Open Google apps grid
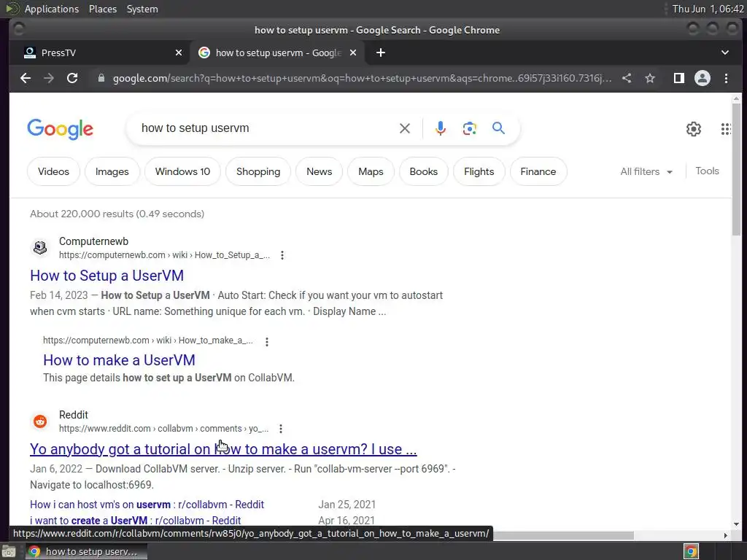 click(726, 128)
